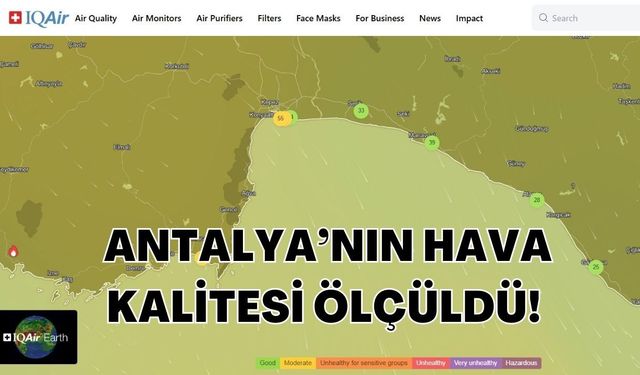Open the Air Purifiers menu
The width and height of the screenshot is (640, 375).
pyautogui.click(x=219, y=18)
